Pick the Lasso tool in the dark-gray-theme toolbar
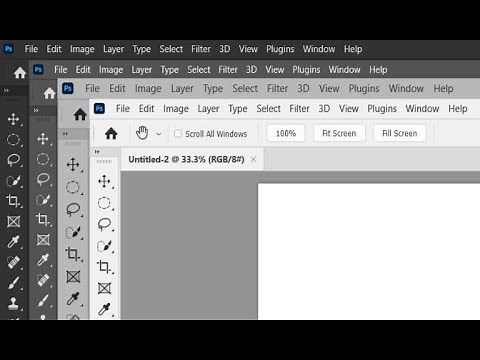Screen dimensions: 480x360 pyautogui.click(x=43, y=179)
